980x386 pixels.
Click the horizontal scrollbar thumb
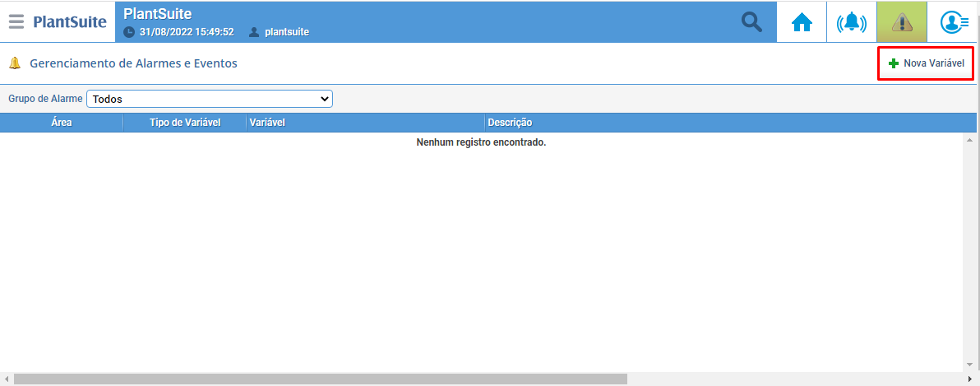click(x=320, y=379)
